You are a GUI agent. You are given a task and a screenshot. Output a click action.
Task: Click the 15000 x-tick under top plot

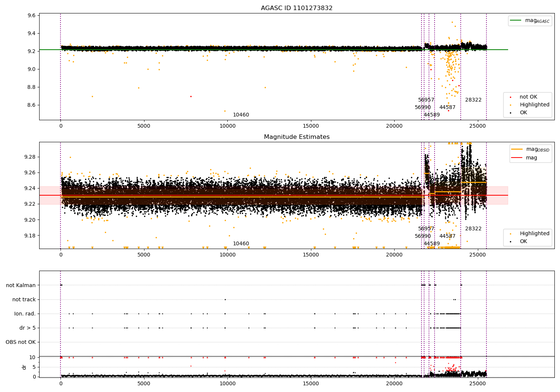tap(311, 126)
